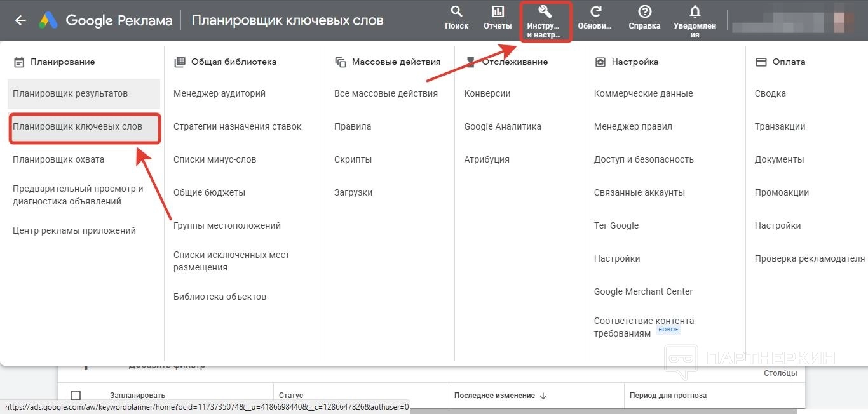
Task: Click the Планирование calendar icon
Action: click(19, 62)
